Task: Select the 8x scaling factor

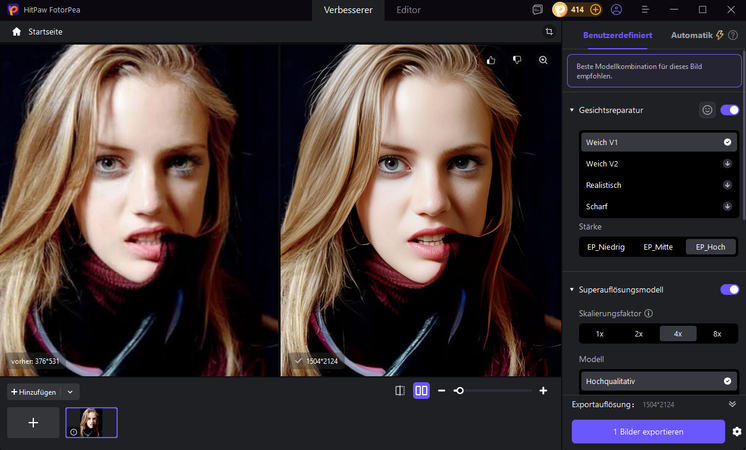Action: tap(717, 333)
